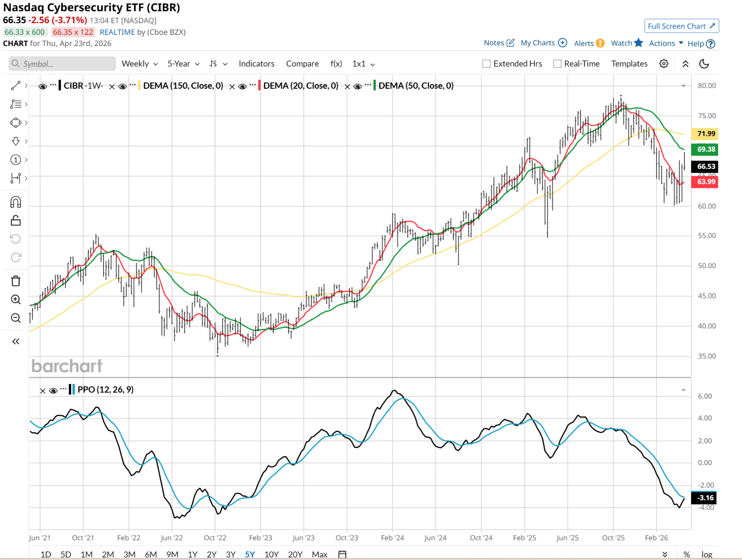This screenshot has width=742, height=560.
Task: Click the red DEMA 20 color swatch
Action: point(259,86)
